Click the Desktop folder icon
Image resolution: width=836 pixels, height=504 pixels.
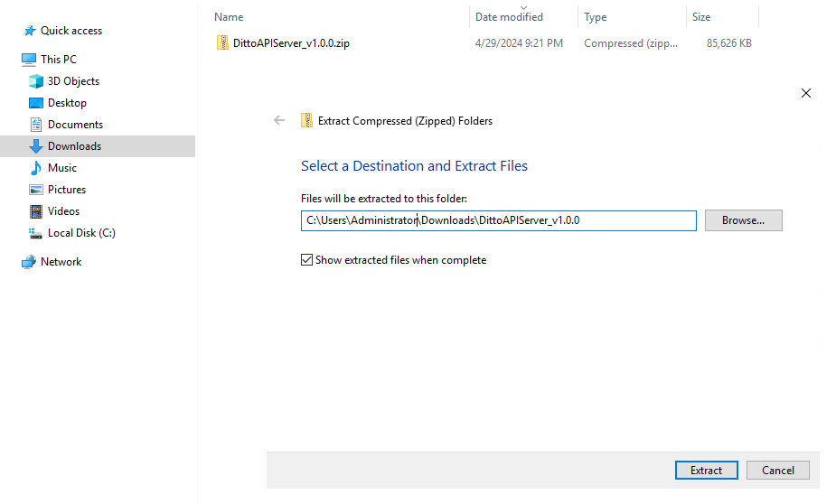pyautogui.click(x=36, y=103)
